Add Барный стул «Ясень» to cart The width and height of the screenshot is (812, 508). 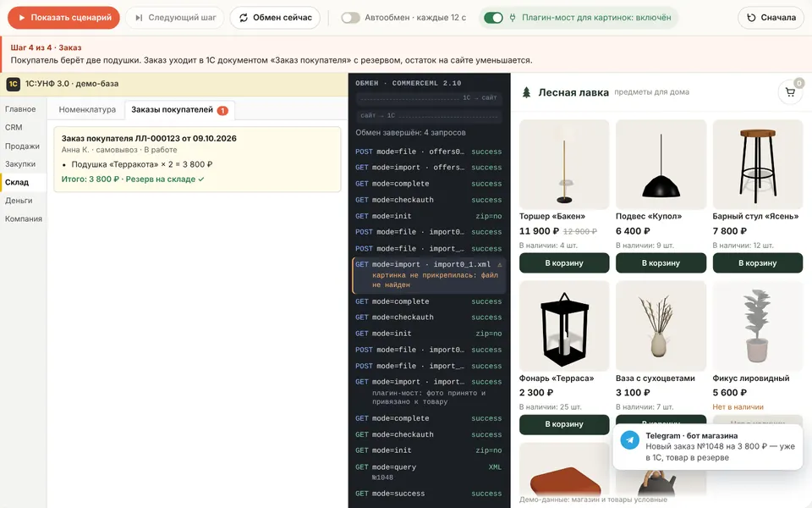click(x=758, y=262)
